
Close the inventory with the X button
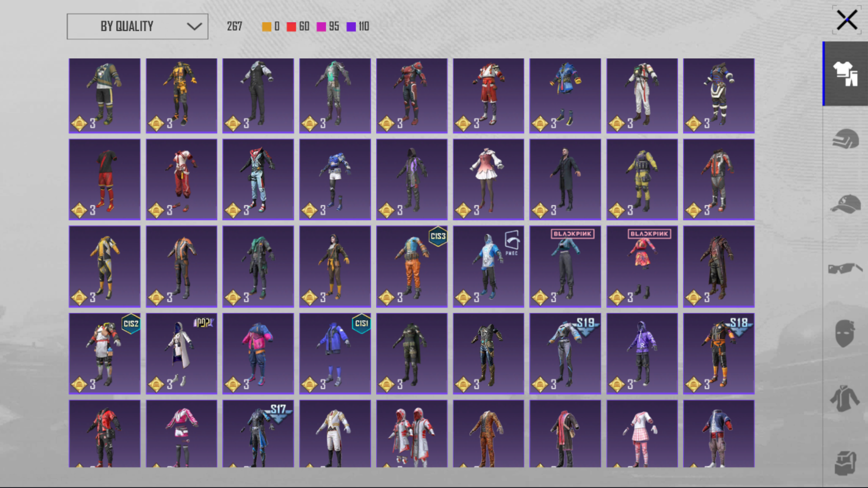[x=846, y=20]
